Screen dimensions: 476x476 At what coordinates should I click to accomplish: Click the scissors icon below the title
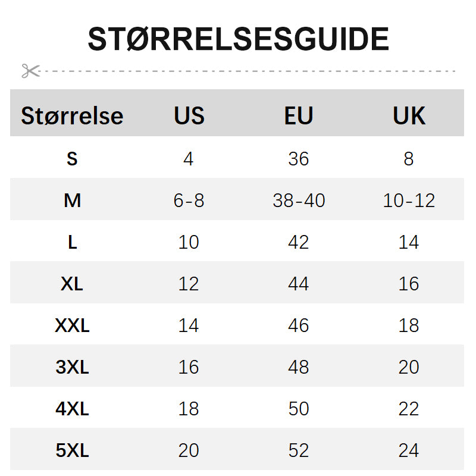tap(30, 71)
